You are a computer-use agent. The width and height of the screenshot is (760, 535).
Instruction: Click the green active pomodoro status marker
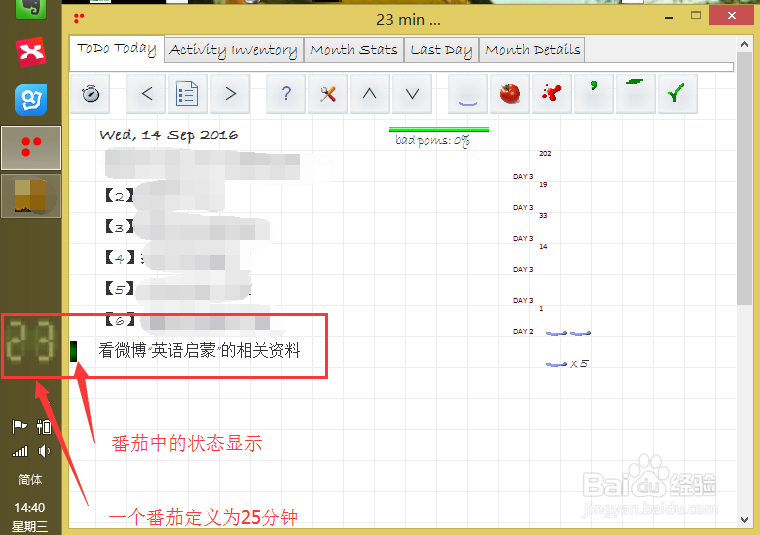(x=74, y=351)
